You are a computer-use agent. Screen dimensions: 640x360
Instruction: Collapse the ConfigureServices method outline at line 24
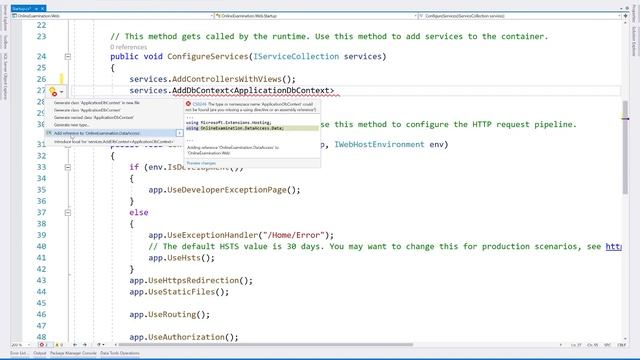coord(68,57)
